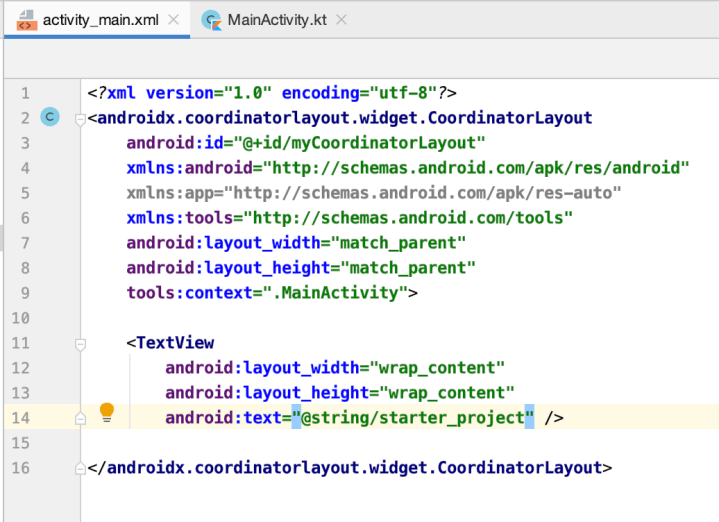Click the android:text attribute name on line 14
The image size is (719, 522).
pos(223,418)
